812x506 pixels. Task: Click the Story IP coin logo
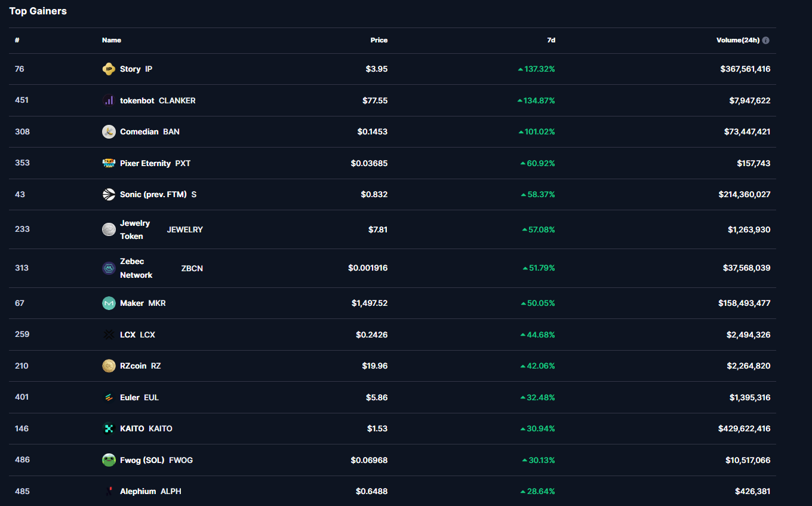click(109, 69)
